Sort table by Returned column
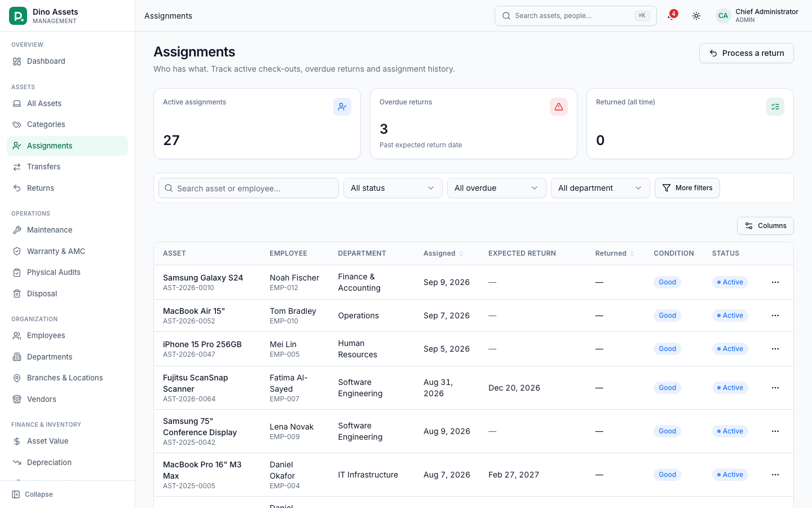The height and width of the screenshot is (508, 812). 615,253
